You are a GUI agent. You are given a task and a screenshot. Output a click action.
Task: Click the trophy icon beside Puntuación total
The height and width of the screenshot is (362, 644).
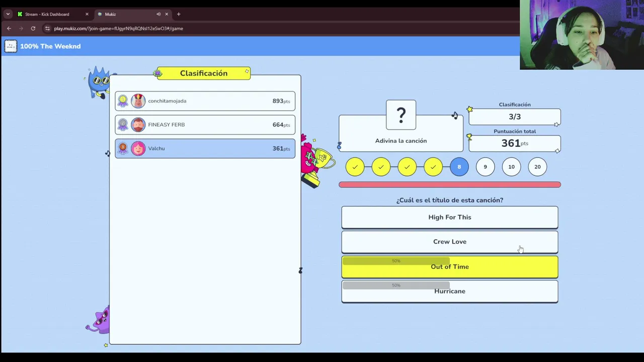[469, 136]
